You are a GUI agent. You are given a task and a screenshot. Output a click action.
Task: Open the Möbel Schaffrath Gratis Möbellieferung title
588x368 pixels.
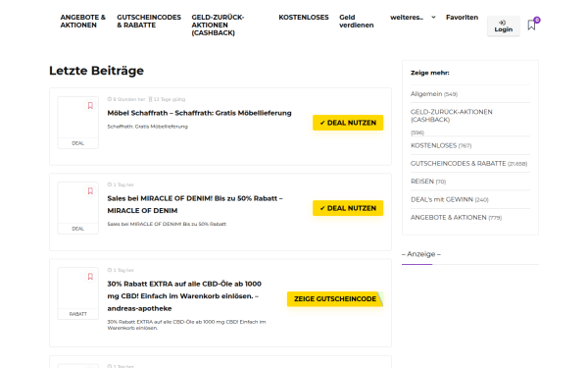[199, 113]
